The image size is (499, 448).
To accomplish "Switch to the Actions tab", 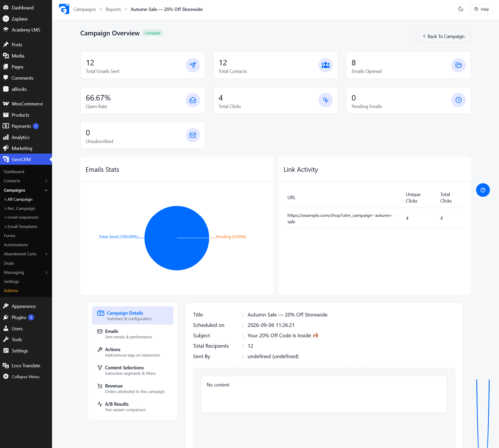I will point(133,352).
